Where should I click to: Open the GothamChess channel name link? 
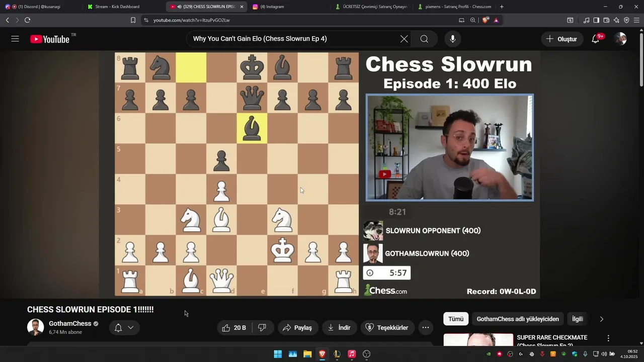point(70,323)
